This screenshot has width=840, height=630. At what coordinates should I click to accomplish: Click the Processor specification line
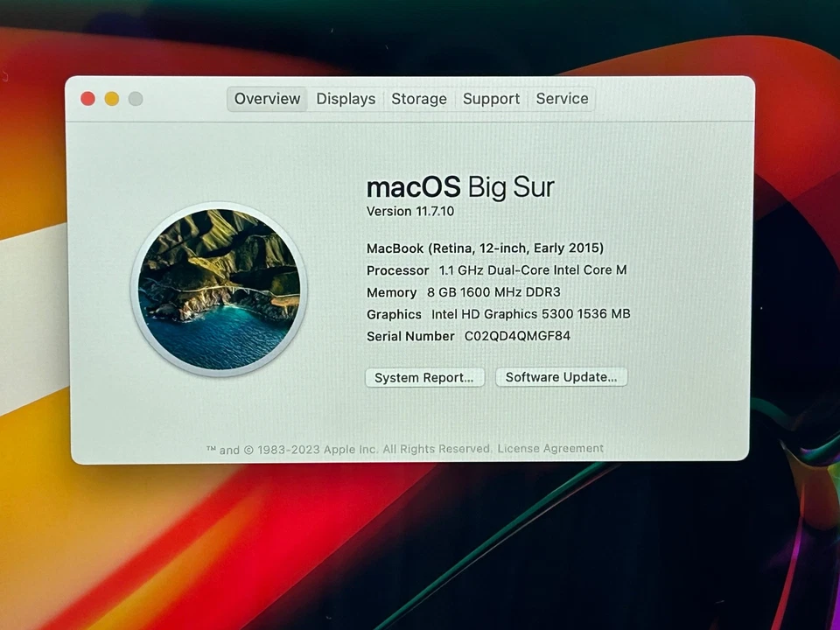[496, 270]
